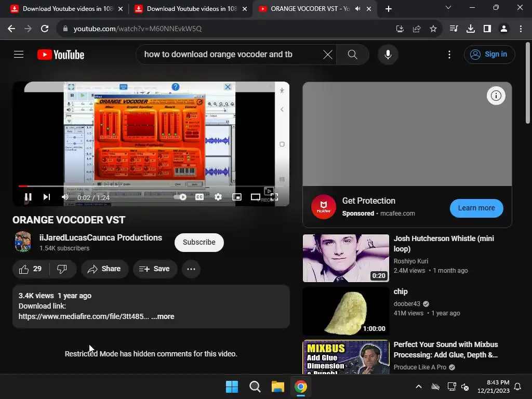Screen dimensions: 532x399
Task: Play the Josh Hutcherson Whistle thumbnail
Action: [345, 258]
